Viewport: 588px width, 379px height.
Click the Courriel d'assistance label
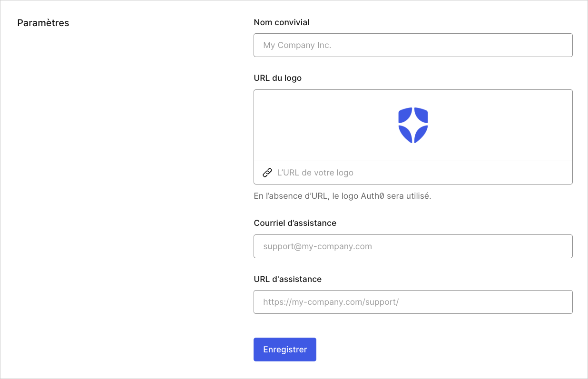pyautogui.click(x=295, y=223)
